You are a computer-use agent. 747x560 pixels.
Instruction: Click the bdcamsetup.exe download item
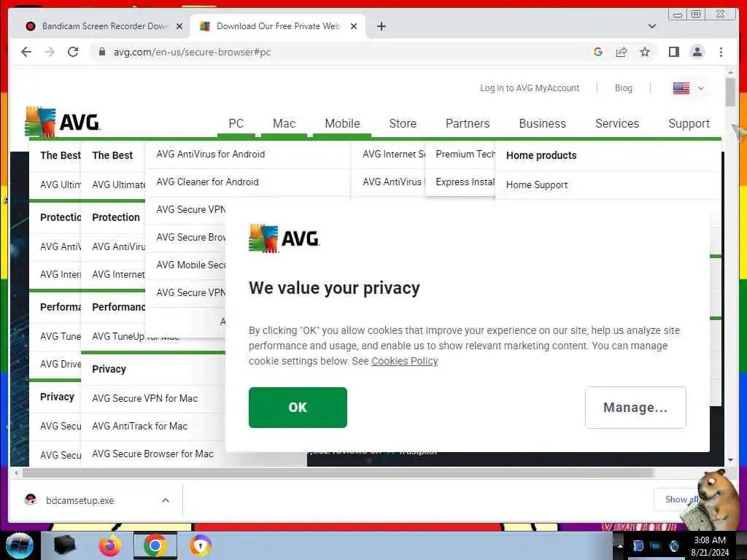point(80,500)
